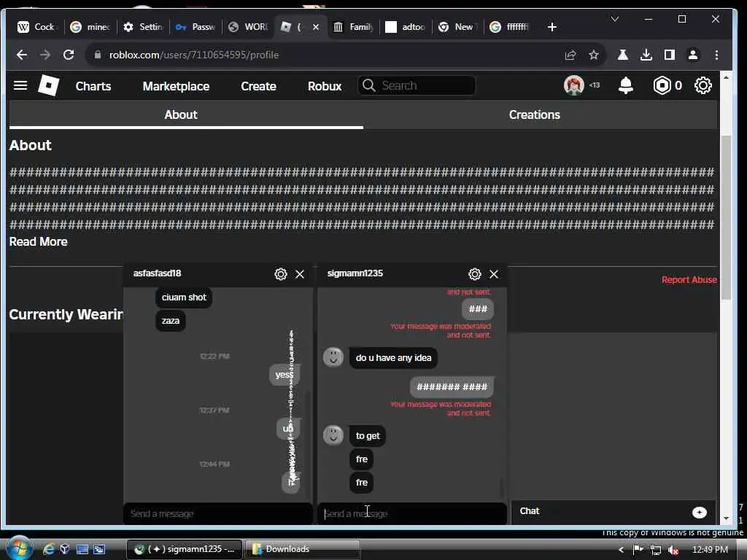
Task: Open the Windows Start button
Action: pos(19,548)
